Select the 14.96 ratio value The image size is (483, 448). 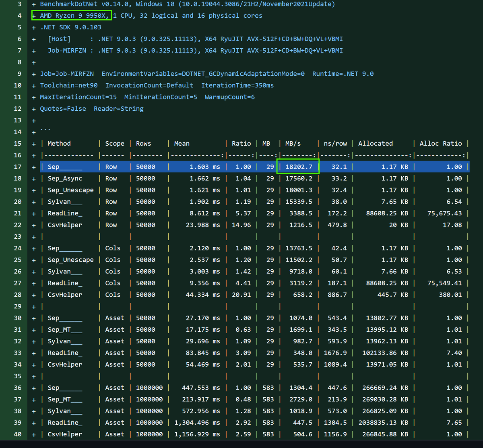point(242,225)
